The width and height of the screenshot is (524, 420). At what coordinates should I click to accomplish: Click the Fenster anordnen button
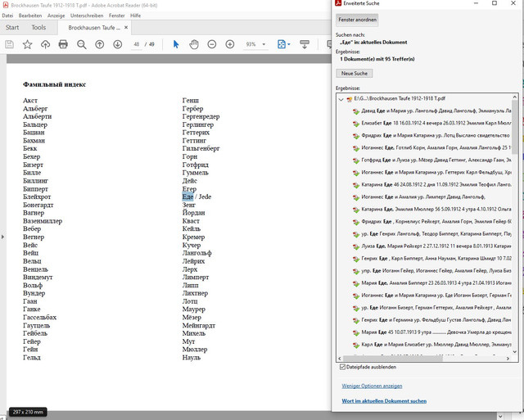(357, 20)
